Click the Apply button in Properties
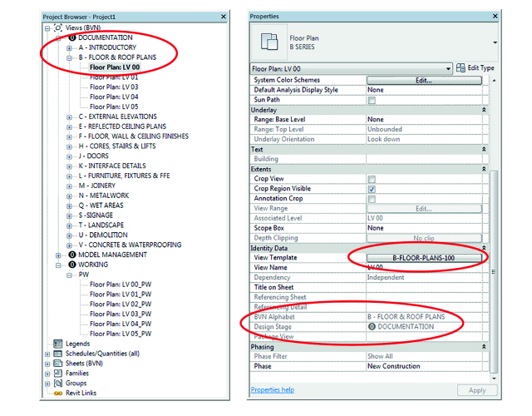532x416 pixels. (x=477, y=390)
